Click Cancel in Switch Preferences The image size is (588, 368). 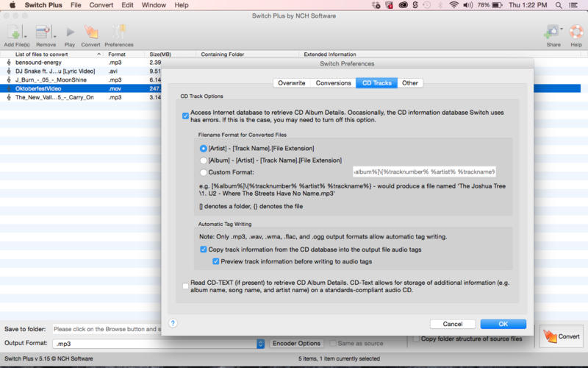click(453, 324)
